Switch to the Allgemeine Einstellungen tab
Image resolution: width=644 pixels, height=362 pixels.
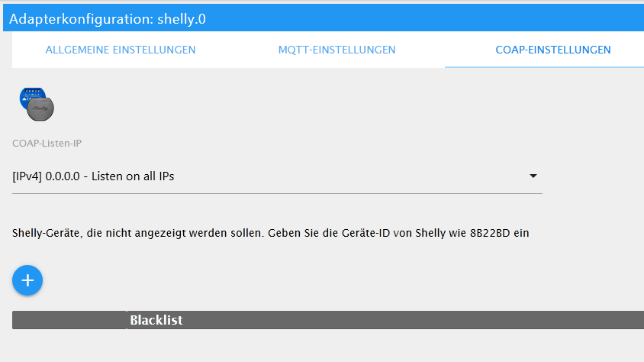pos(121,50)
